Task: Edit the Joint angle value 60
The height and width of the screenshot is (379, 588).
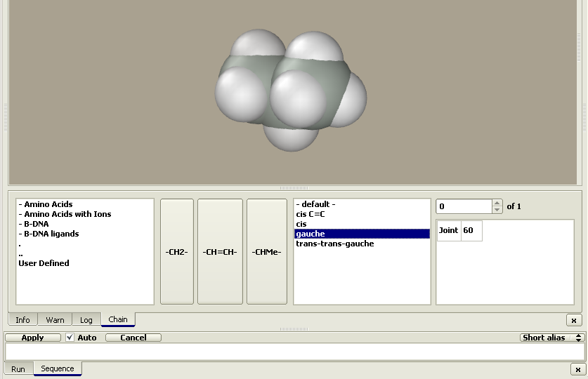Action: click(471, 230)
